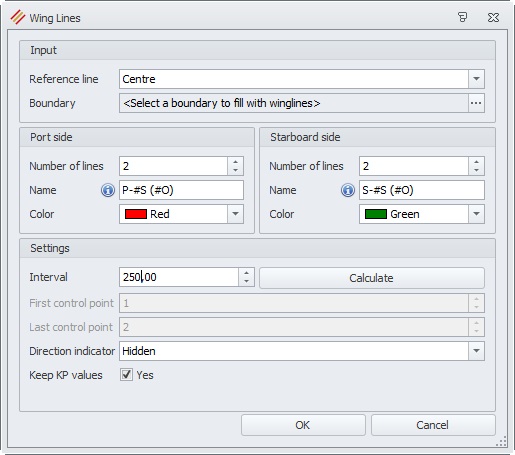
Task: Toggle the Keep KP values checkbox
Action: coord(126,375)
